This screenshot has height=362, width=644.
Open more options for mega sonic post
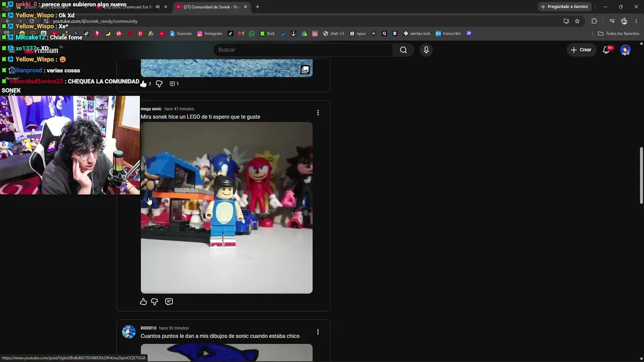tap(317, 113)
